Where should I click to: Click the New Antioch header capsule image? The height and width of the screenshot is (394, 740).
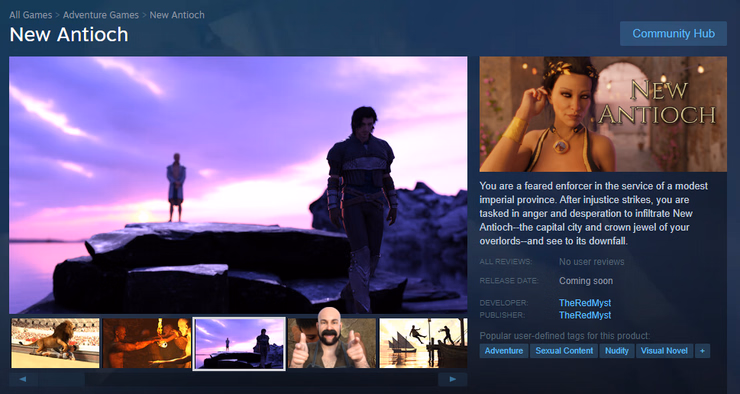603,114
